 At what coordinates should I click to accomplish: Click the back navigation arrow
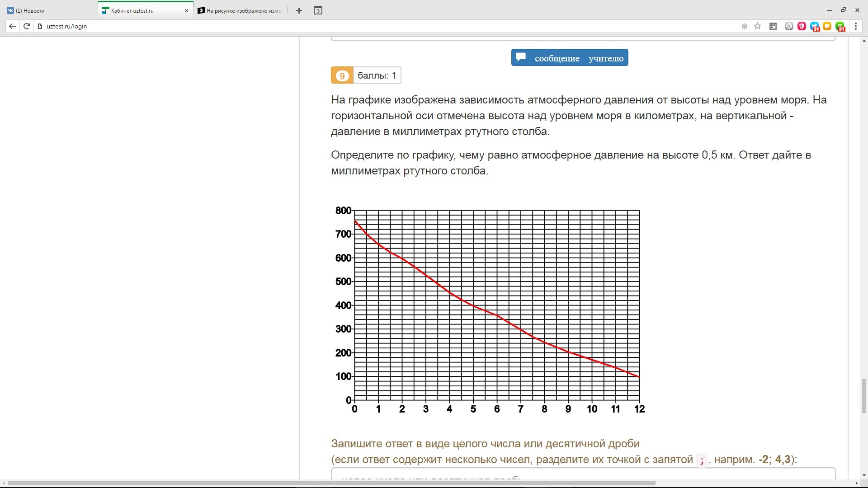[12, 26]
